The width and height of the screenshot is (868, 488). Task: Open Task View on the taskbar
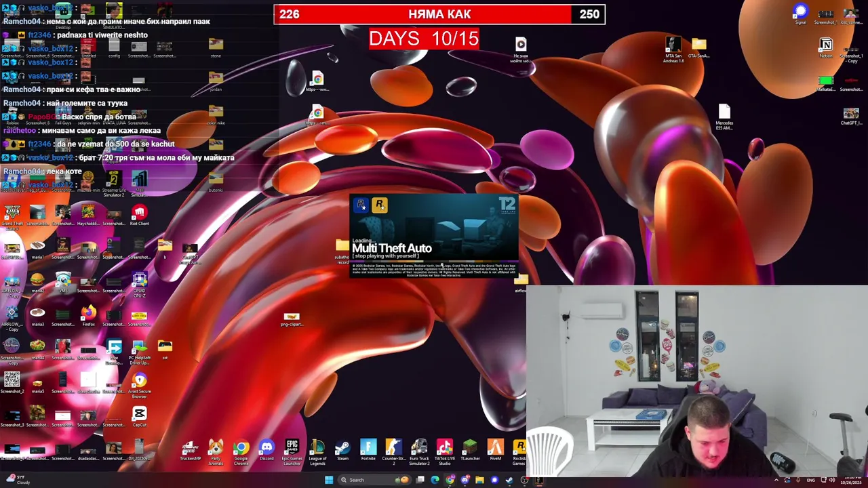pos(420,480)
